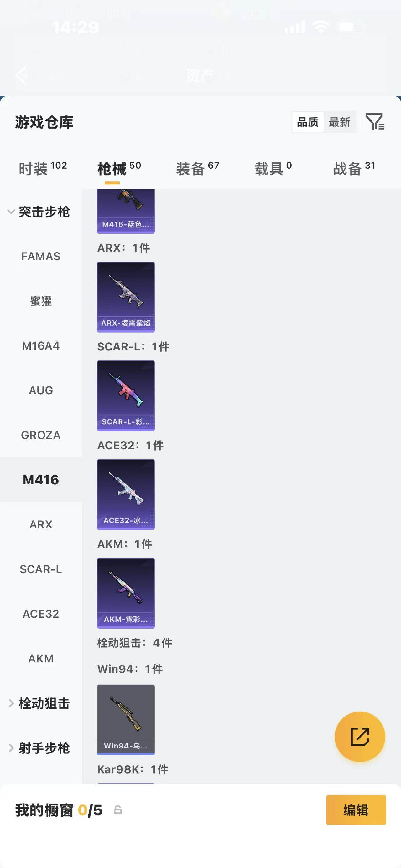Tap the lock icon beside 我的橱窗

pos(118,809)
